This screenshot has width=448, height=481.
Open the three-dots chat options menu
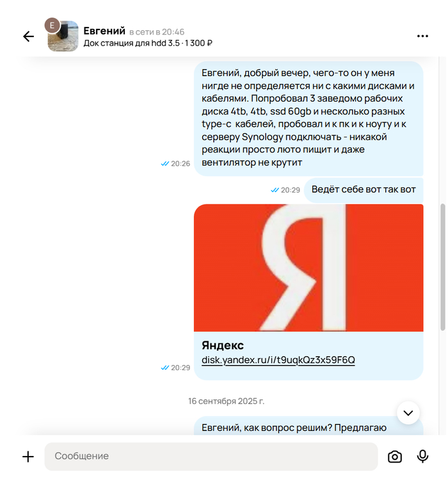pyautogui.click(x=422, y=37)
